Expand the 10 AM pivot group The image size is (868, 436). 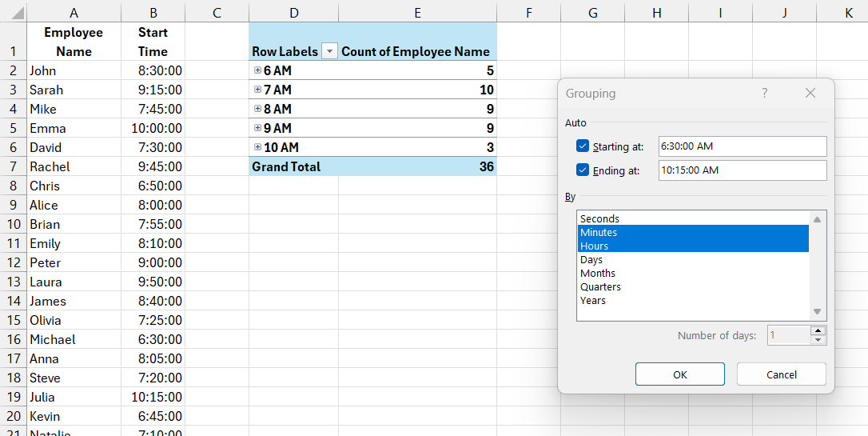click(257, 147)
